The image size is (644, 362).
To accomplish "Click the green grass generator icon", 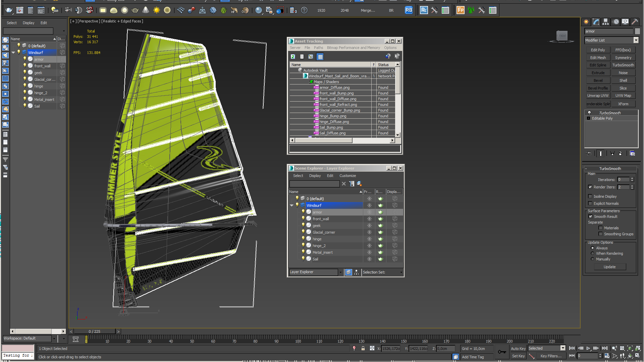I will pos(223,10).
